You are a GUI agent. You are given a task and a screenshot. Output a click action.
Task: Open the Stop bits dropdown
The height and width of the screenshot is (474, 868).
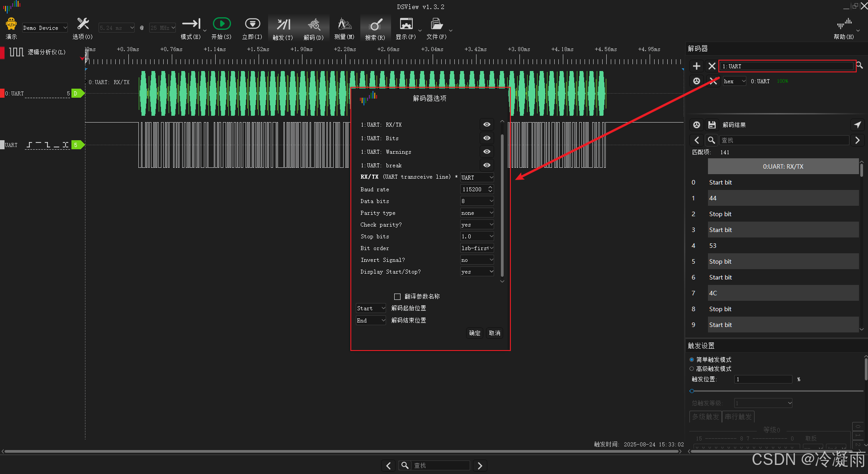click(477, 236)
